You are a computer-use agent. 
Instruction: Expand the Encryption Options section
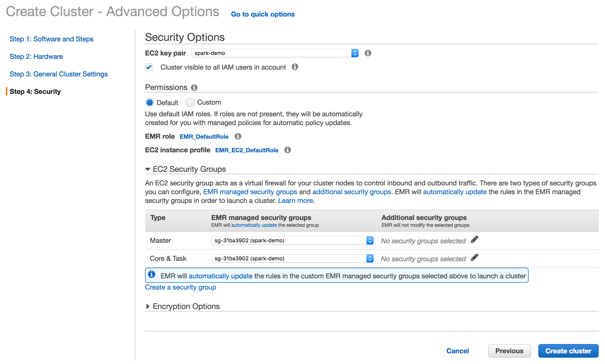tap(148, 306)
